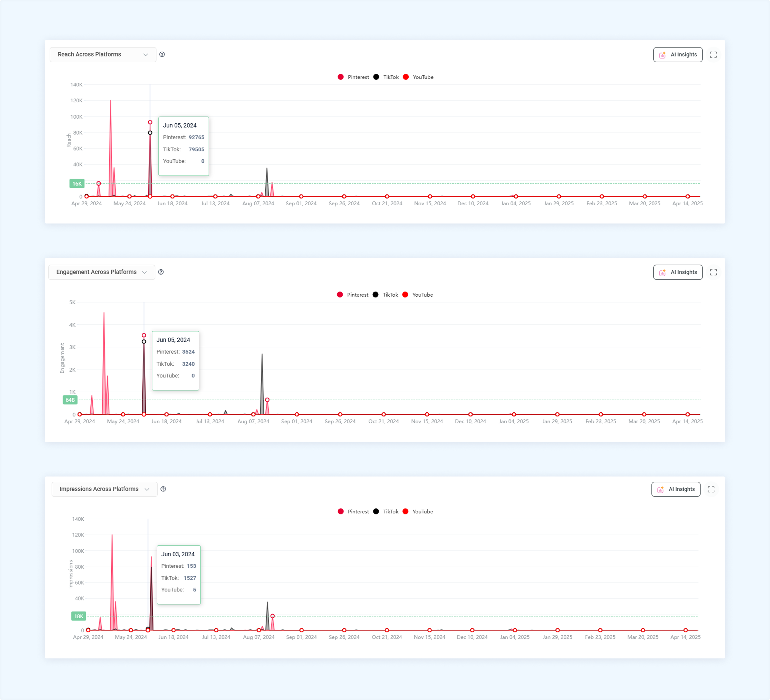The height and width of the screenshot is (700, 770).
Task: Toggle the Pinterest series in Reach legend
Action: (x=353, y=77)
